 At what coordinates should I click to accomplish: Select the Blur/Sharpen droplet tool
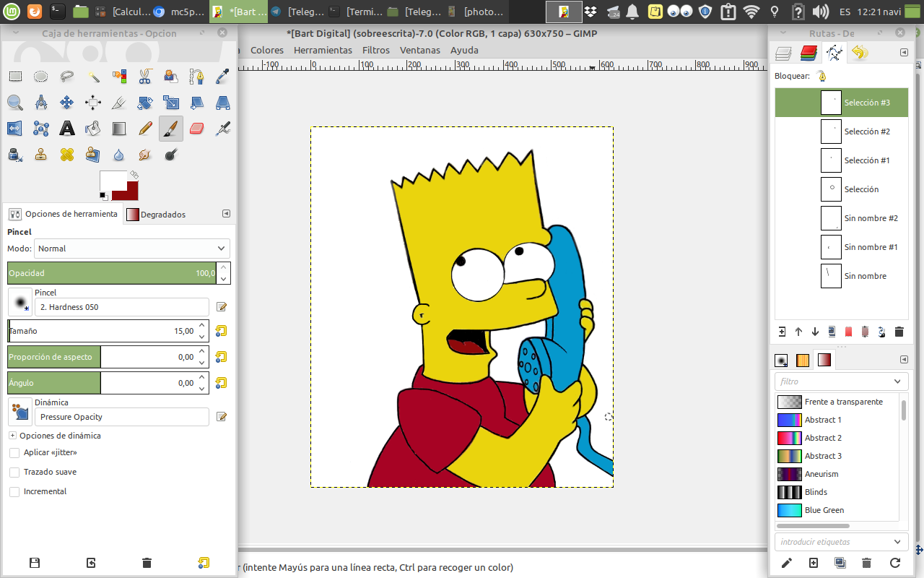[119, 155]
